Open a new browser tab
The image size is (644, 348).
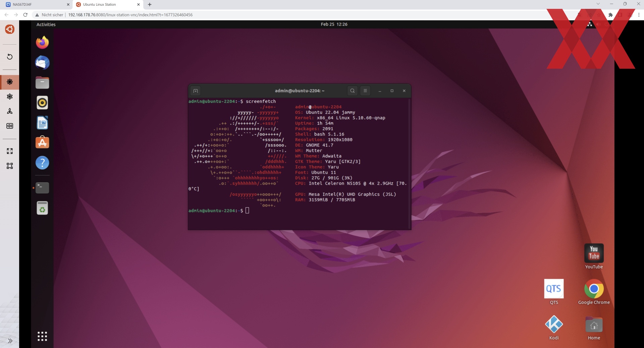pos(150,5)
